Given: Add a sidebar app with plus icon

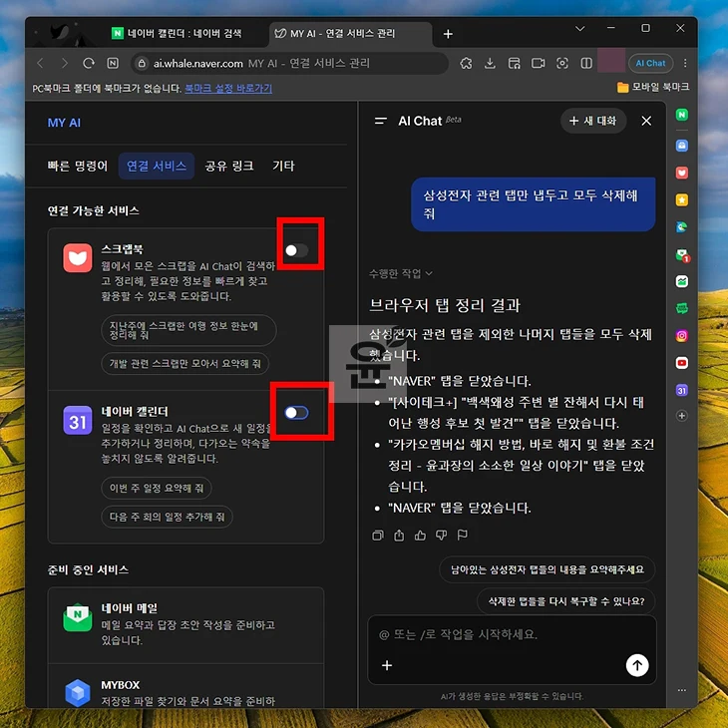Looking at the screenshot, I should point(681,416).
